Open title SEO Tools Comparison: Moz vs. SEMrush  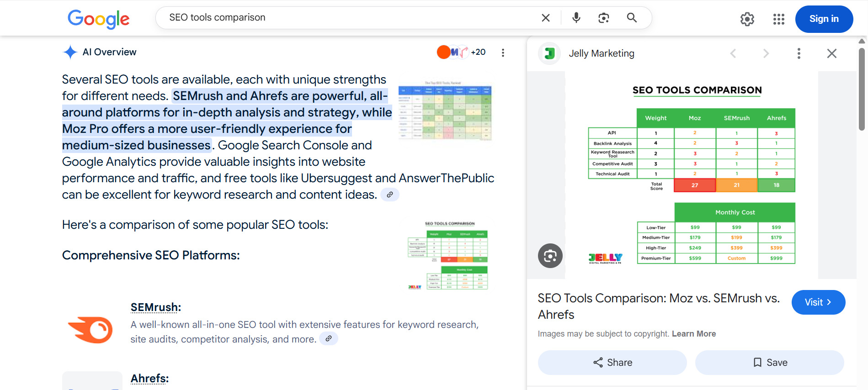point(658,306)
